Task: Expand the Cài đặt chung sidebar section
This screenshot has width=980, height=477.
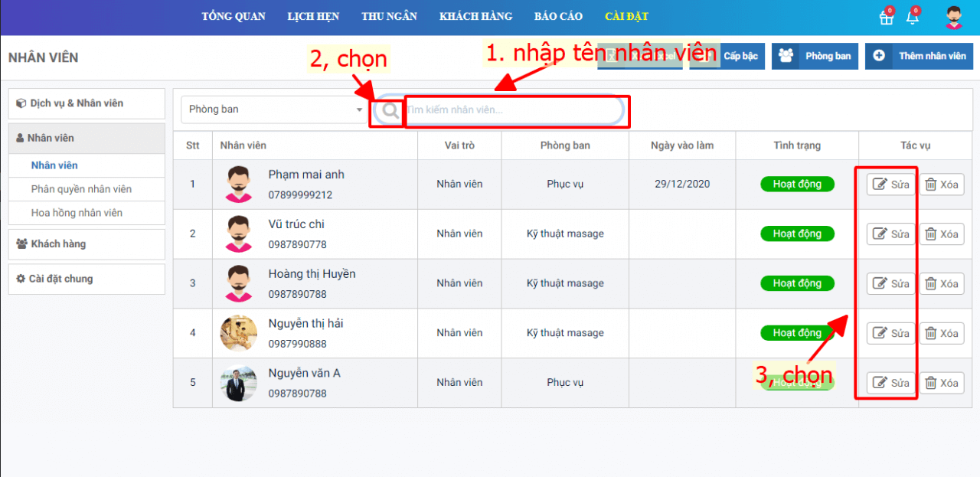Action: tap(87, 279)
